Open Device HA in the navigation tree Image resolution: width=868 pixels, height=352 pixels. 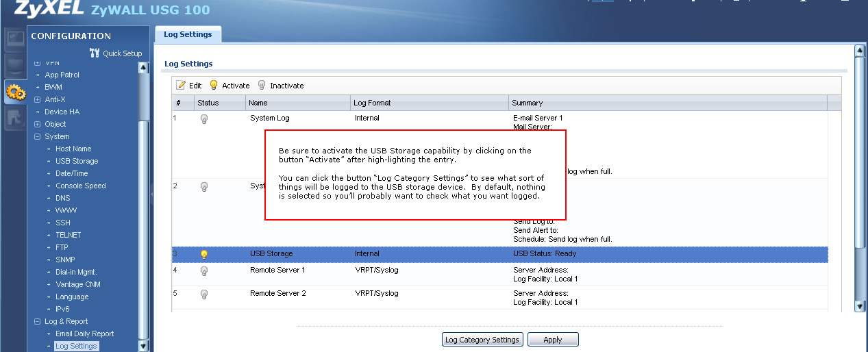62,112
